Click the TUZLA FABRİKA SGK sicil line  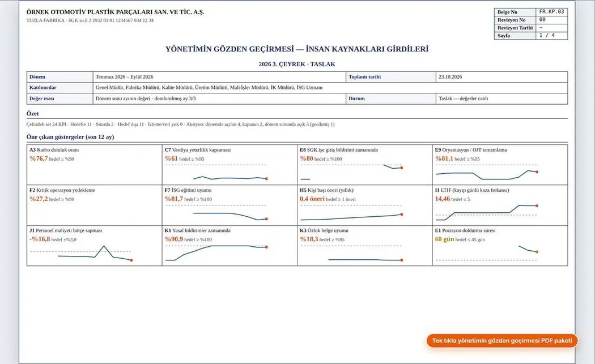coord(90,20)
